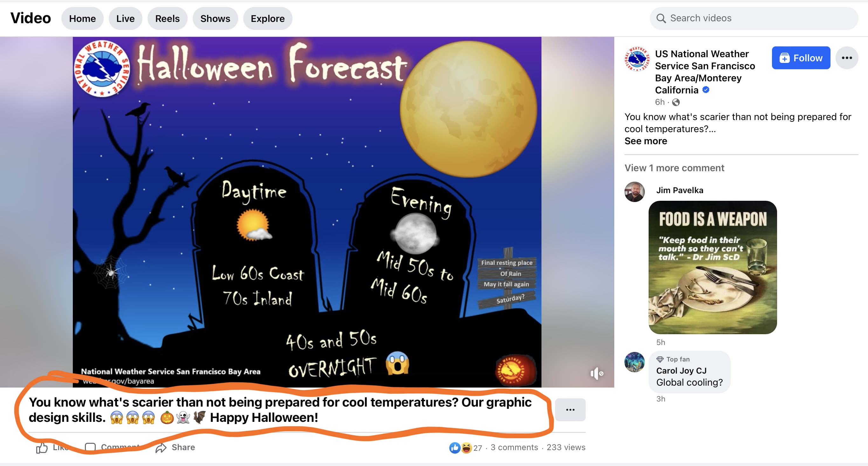Image resolution: width=868 pixels, height=466 pixels.
Task: Open the 3 comments link
Action: point(514,447)
